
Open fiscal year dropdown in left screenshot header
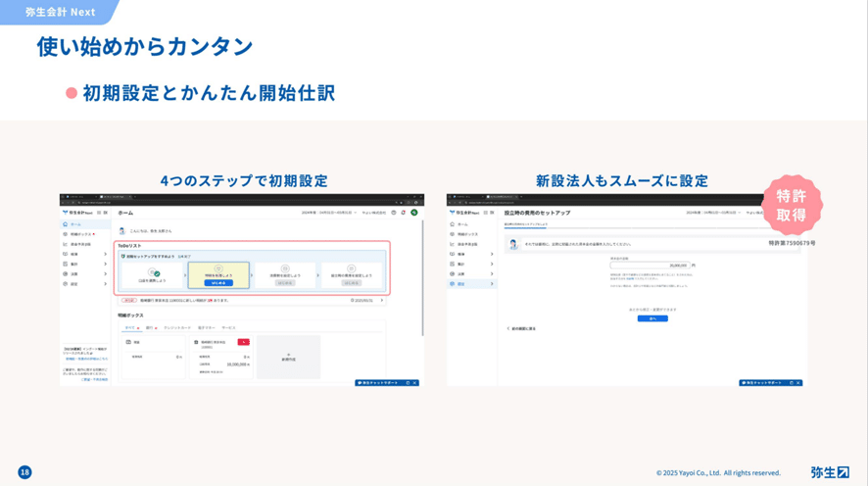point(328,213)
